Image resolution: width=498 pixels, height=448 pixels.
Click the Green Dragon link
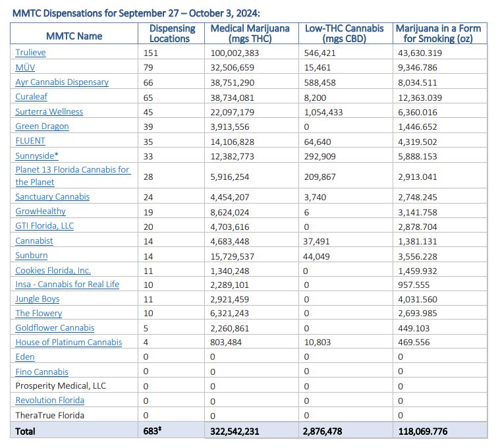click(x=42, y=126)
